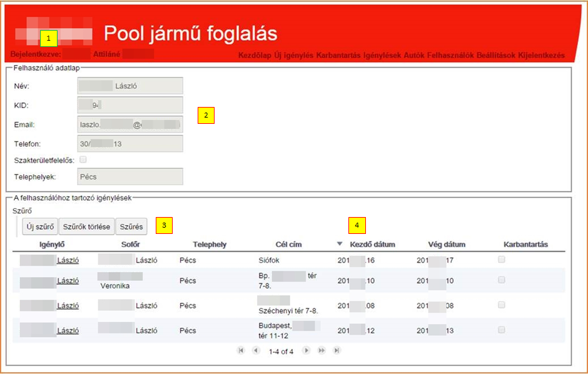Click the Szűrők törlése button
This screenshot has width=588, height=374.
(x=87, y=226)
